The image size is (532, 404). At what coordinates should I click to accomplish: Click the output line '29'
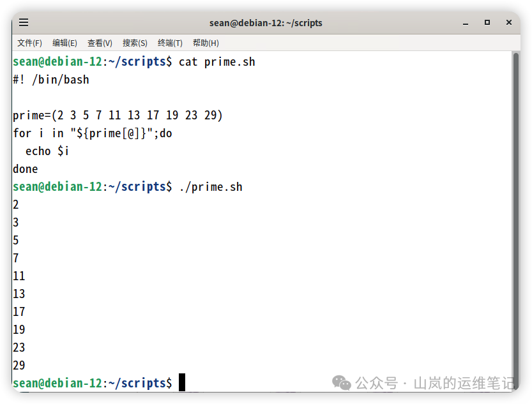[x=19, y=365]
